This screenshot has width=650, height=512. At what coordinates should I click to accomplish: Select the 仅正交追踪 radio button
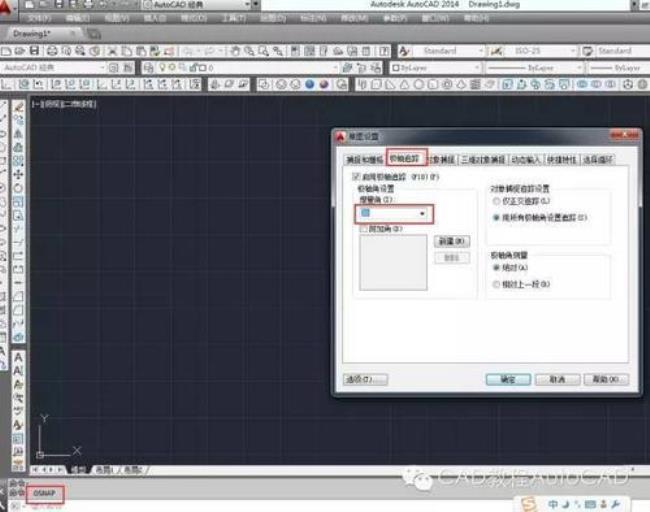(x=496, y=201)
